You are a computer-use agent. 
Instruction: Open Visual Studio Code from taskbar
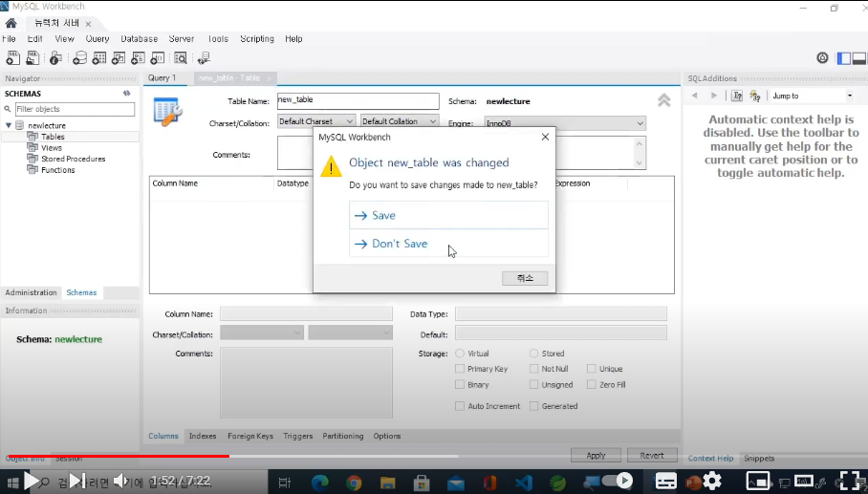[524, 483]
